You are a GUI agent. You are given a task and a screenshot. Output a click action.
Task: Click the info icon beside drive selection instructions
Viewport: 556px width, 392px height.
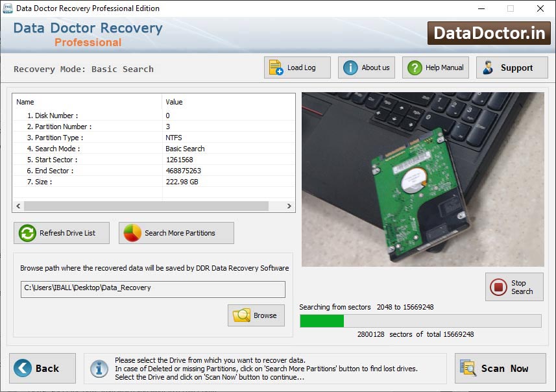tap(99, 368)
